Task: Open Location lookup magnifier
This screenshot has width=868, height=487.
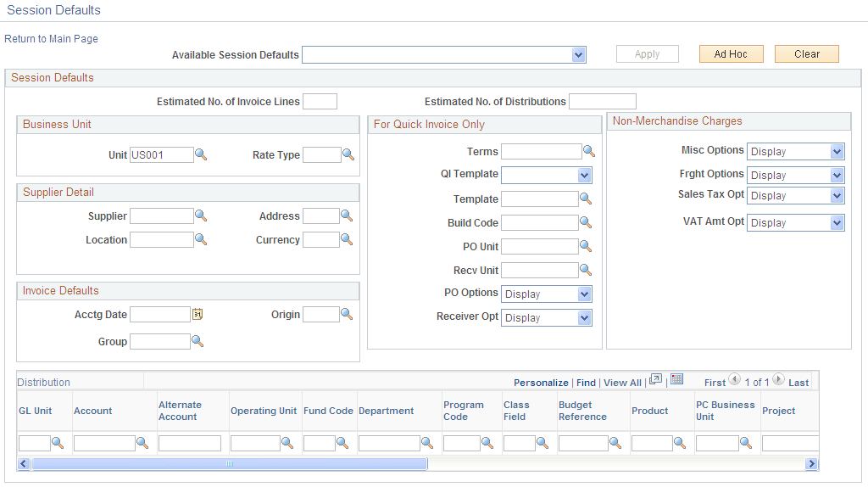Action: click(x=201, y=240)
